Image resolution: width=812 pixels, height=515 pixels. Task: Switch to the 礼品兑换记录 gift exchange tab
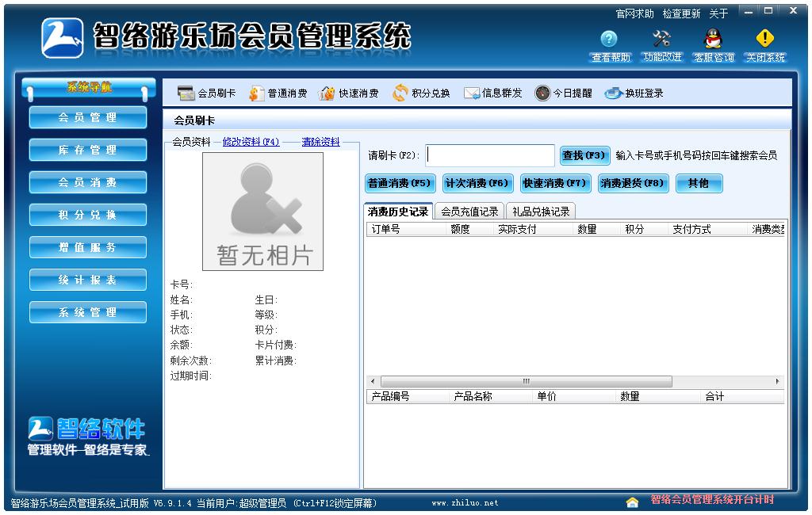[x=543, y=211]
